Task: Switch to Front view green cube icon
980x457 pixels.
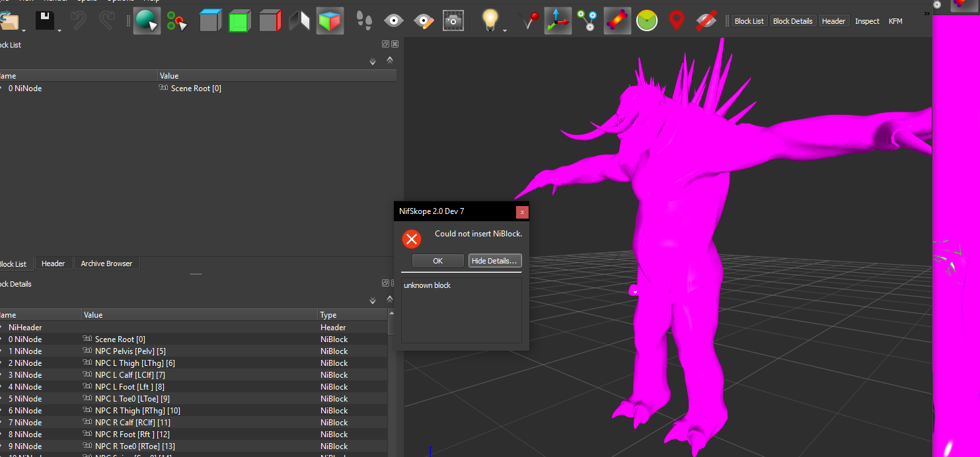Action: pos(239,21)
